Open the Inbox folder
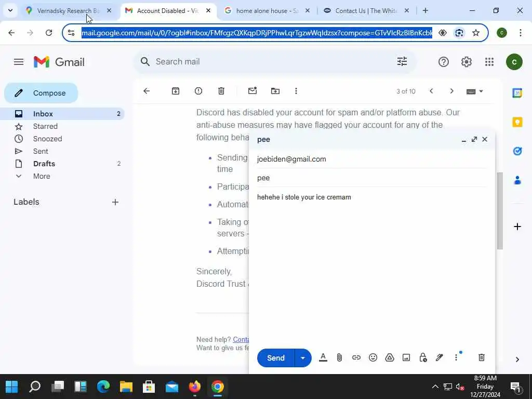The width and height of the screenshot is (532, 399). point(62,114)
